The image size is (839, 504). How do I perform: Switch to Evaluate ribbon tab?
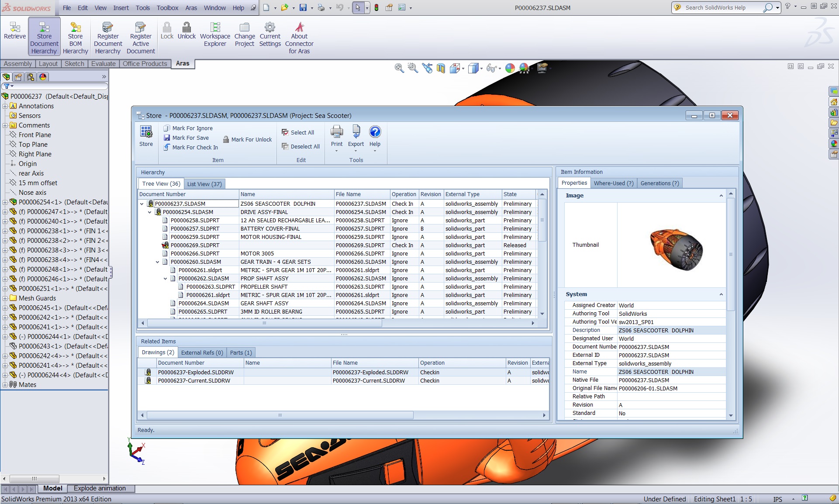coord(104,64)
